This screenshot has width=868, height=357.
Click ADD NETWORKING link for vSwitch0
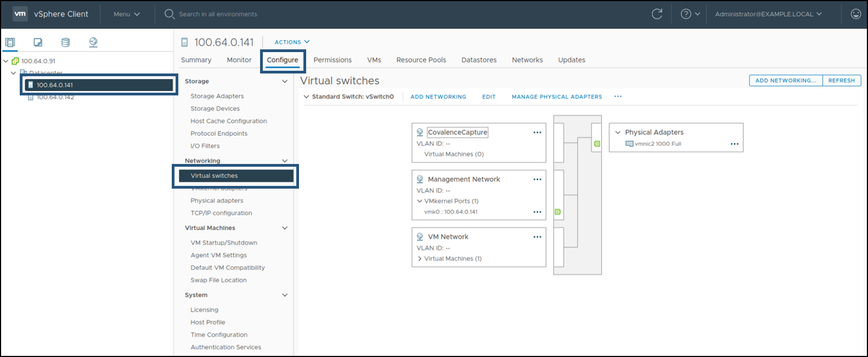(x=438, y=97)
